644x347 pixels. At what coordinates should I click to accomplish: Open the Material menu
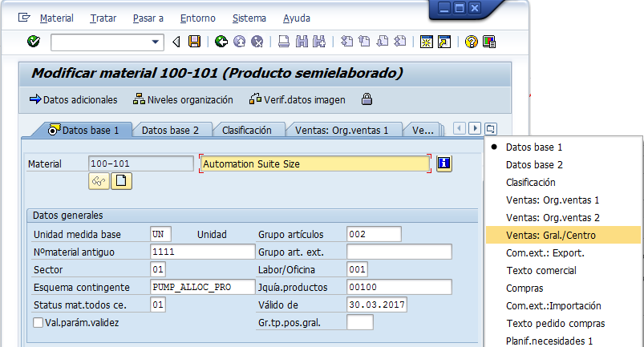pos(57,18)
